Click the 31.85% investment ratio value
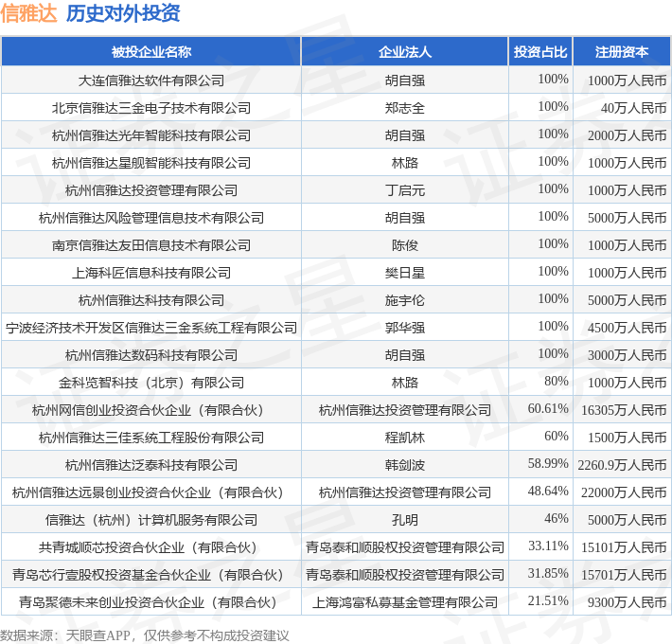 point(548,573)
